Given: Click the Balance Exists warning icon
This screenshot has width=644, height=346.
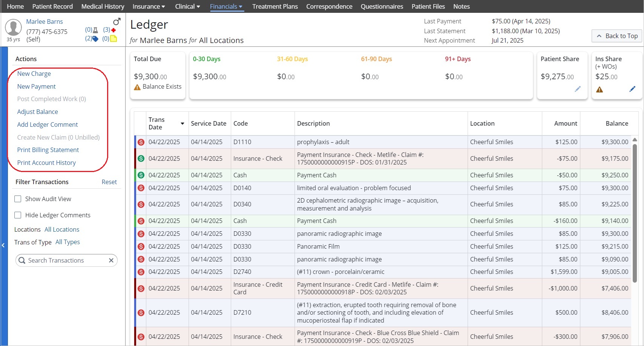Looking at the screenshot, I should coord(137,87).
